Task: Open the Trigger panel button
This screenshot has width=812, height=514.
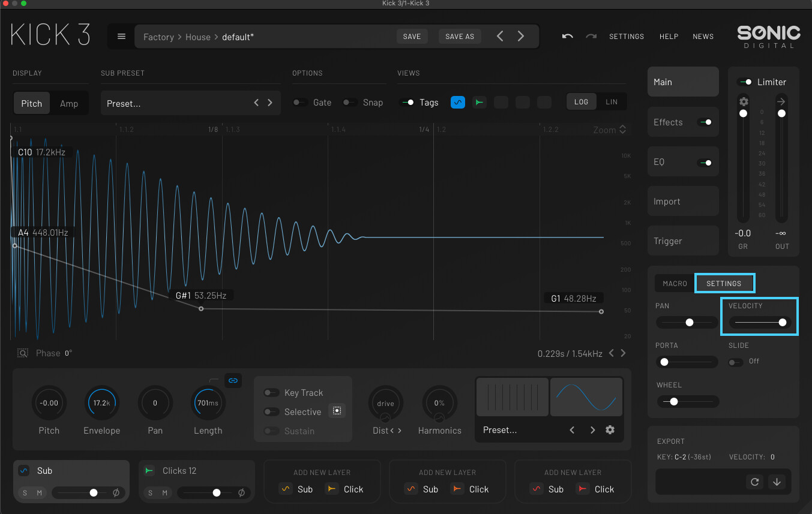Action: click(682, 241)
